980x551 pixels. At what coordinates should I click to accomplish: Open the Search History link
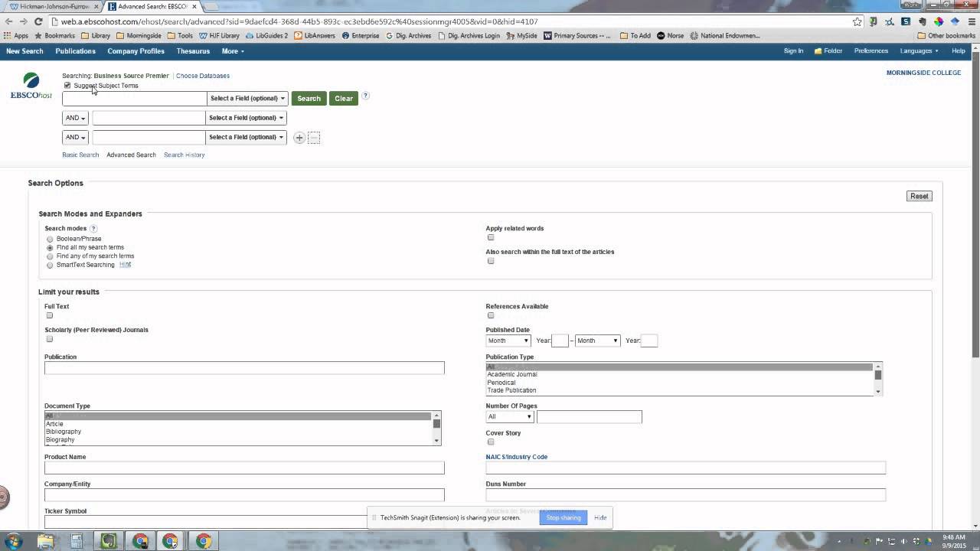[184, 155]
